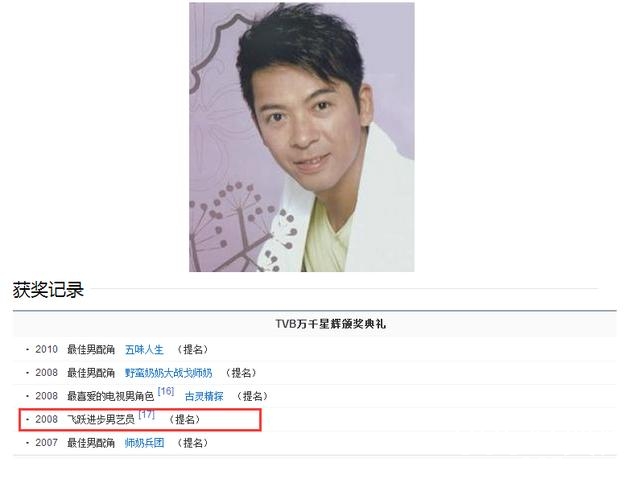Viewport: 640px width, 479px height.
Task: Select the 获奖记录 section heading
Action: click(x=48, y=290)
